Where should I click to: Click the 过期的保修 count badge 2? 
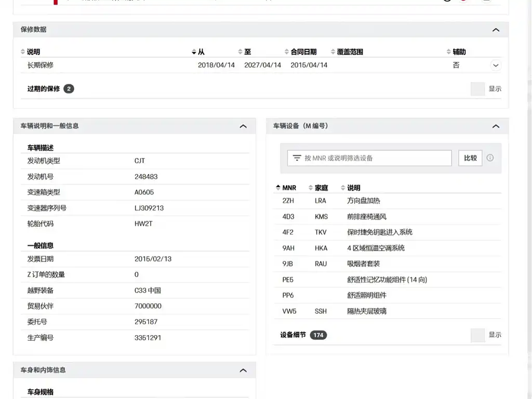pos(69,89)
